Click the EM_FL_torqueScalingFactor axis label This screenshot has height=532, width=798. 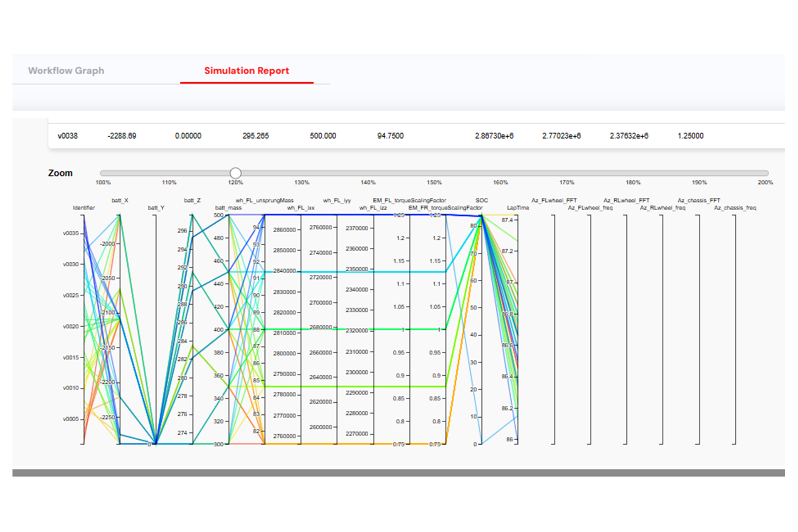click(409, 200)
